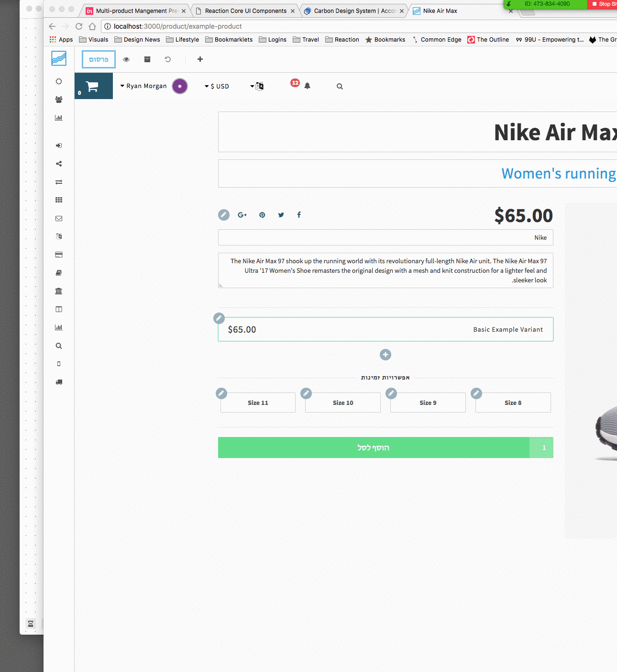Close the Reaction Core UI Components tab
The height and width of the screenshot is (672, 617).
[293, 11]
